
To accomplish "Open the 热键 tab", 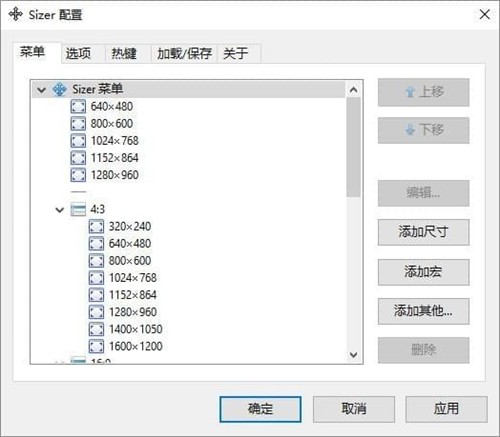I will [129, 53].
